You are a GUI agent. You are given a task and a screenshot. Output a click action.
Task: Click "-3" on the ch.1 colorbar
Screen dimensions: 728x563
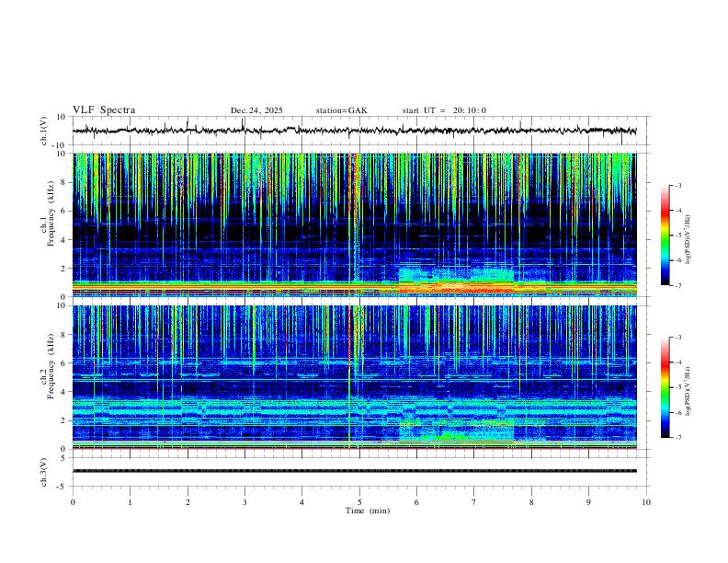pyautogui.click(x=677, y=185)
